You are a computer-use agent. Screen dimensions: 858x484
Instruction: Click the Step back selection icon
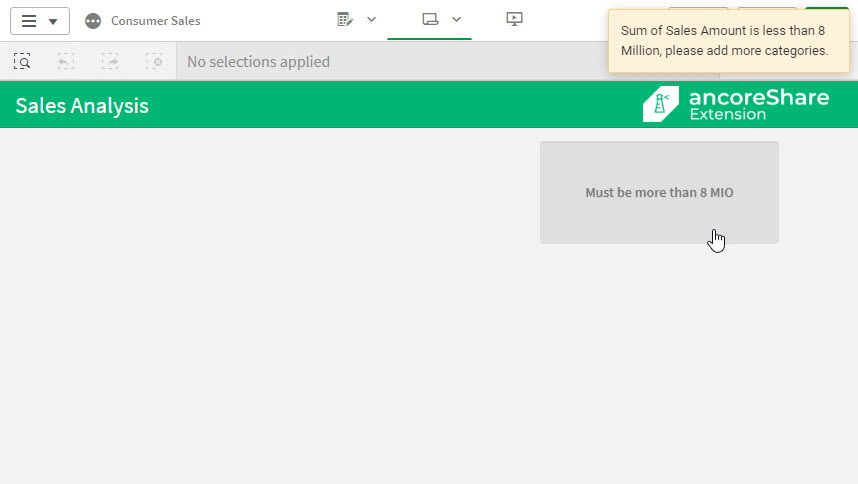[66, 61]
